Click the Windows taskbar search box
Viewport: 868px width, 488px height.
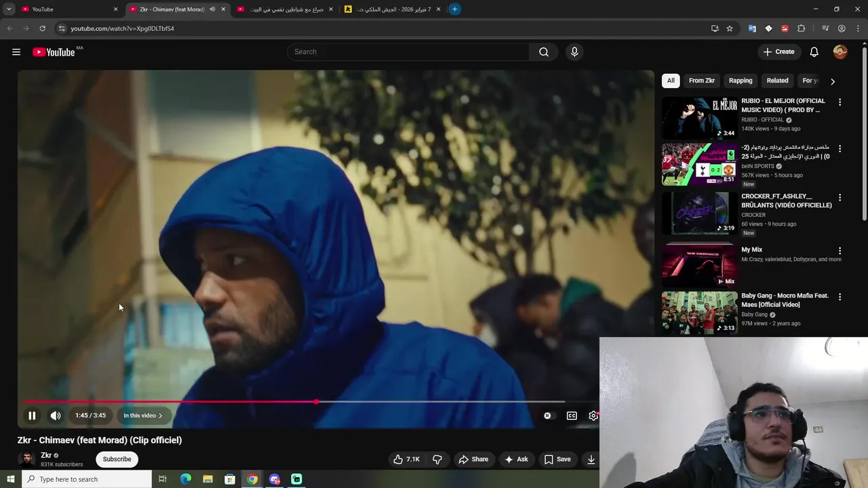click(86, 479)
